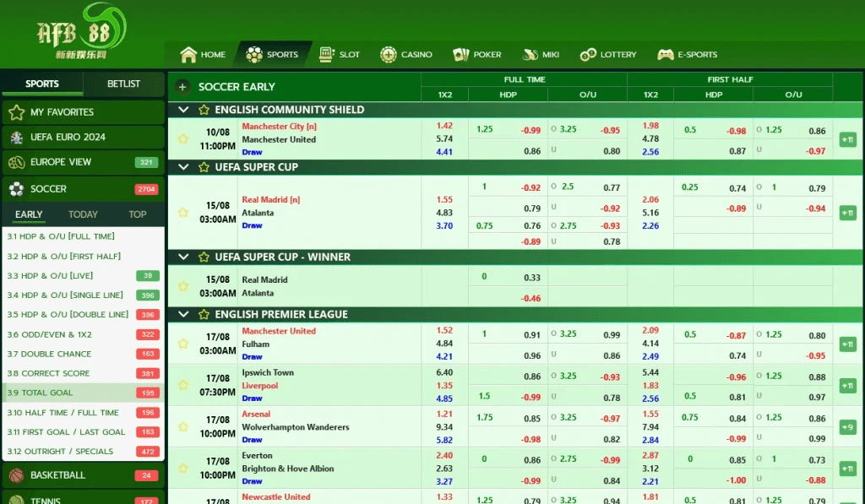Open the E-Sports gamepad icon
This screenshot has width=865, height=504.
(x=666, y=55)
